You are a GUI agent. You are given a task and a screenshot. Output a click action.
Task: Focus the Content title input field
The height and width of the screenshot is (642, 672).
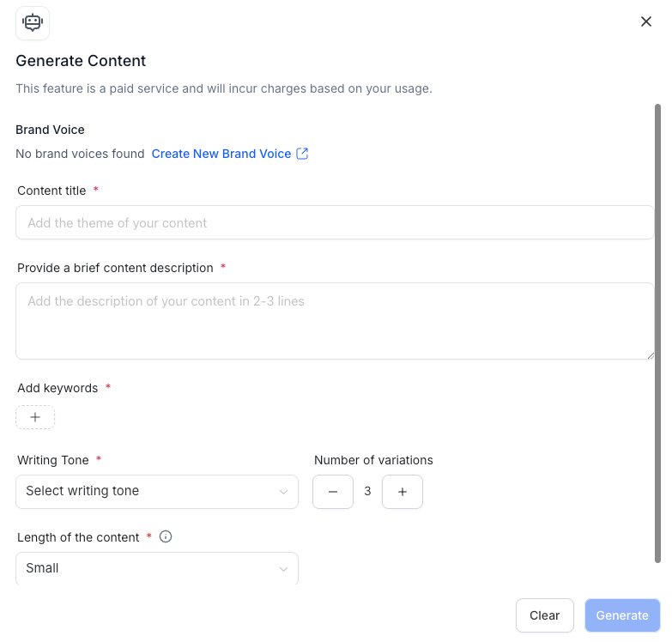pos(335,223)
